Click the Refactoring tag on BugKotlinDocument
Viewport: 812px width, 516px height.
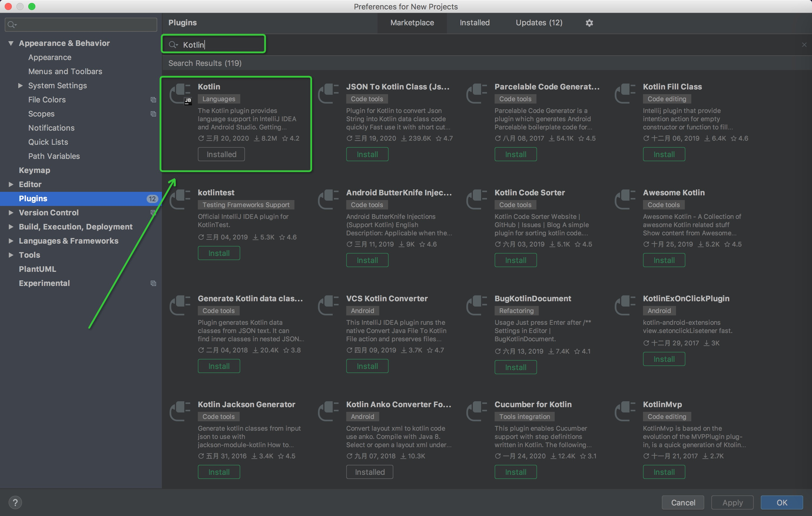[x=516, y=310]
